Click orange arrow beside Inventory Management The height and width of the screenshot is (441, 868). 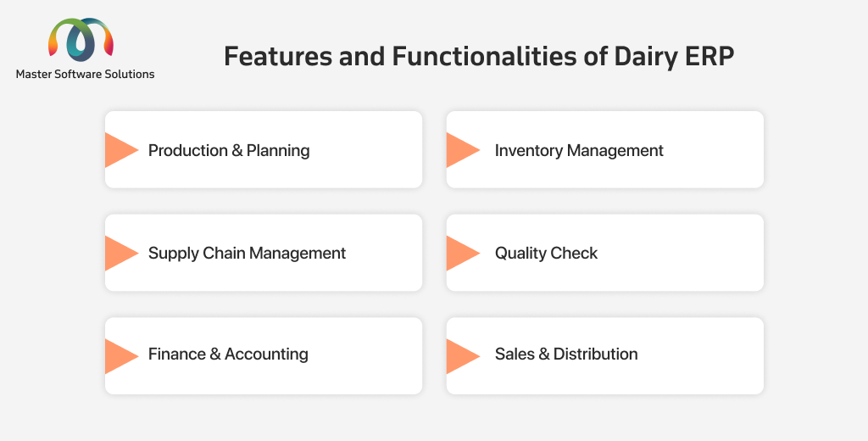pyautogui.click(x=464, y=150)
